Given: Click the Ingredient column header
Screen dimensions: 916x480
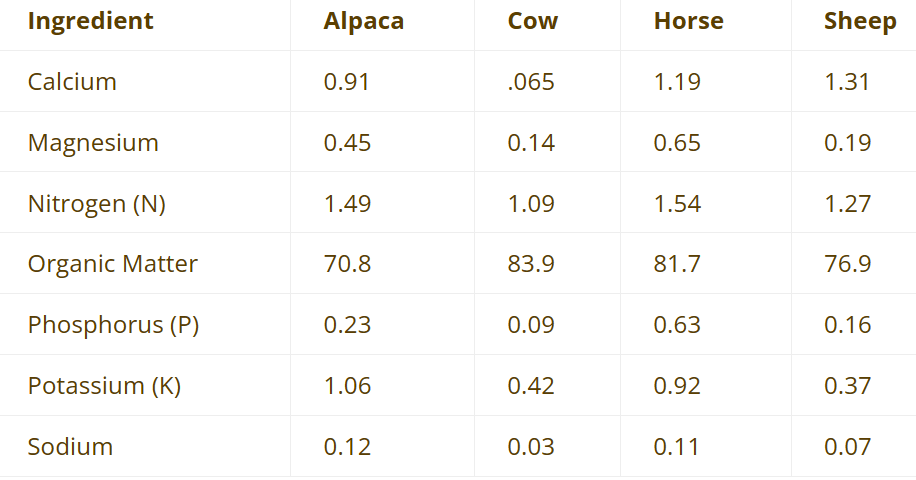Looking at the screenshot, I should (x=91, y=21).
